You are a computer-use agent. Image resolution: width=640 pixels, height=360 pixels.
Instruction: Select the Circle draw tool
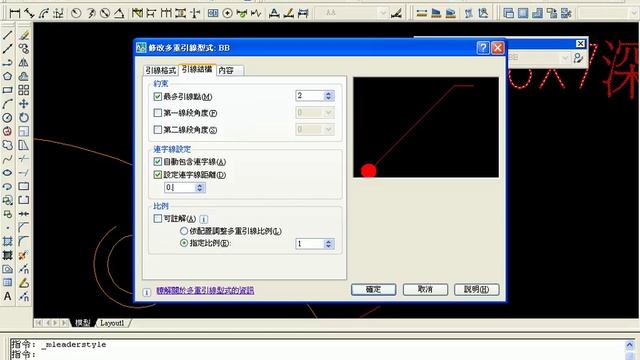(x=7, y=118)
